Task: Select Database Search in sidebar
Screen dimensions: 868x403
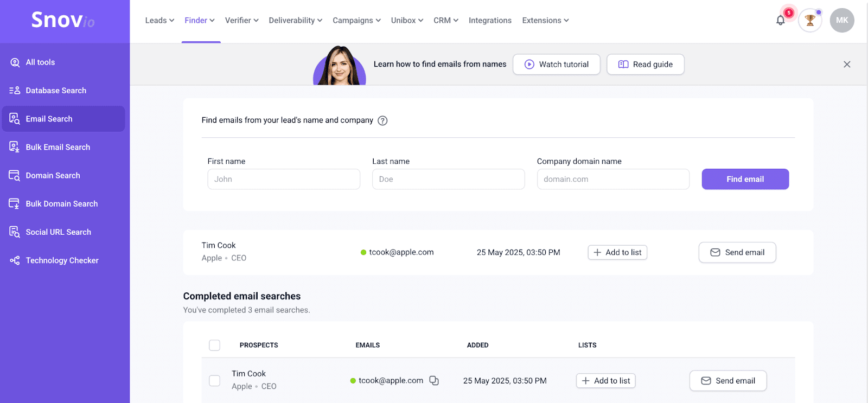Action: click(56, 91)
